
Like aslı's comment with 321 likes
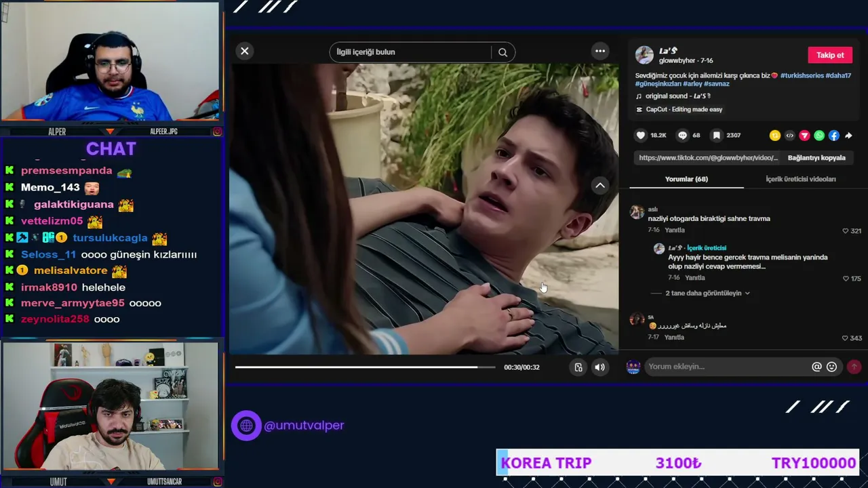click(846, 231)
